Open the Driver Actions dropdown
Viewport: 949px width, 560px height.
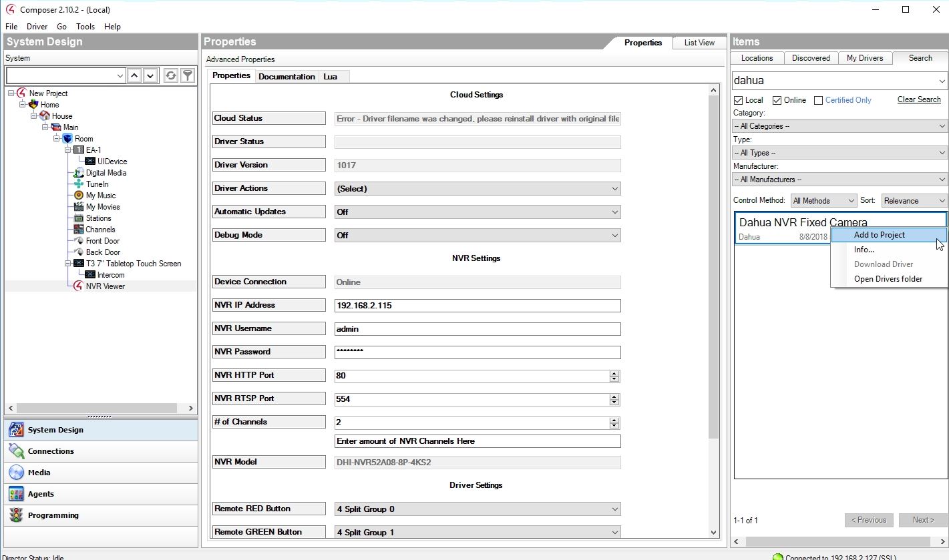[x=477, y=189]
